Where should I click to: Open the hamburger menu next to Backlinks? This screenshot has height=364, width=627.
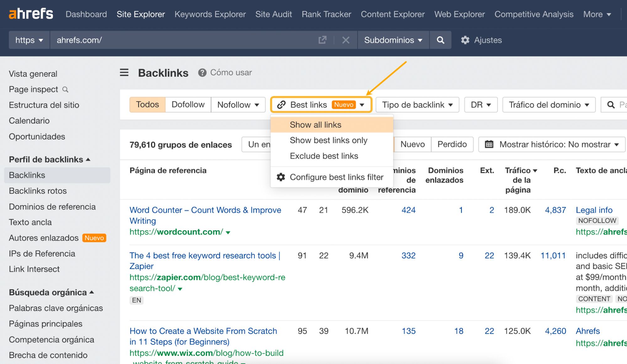(x=124, y=72)
